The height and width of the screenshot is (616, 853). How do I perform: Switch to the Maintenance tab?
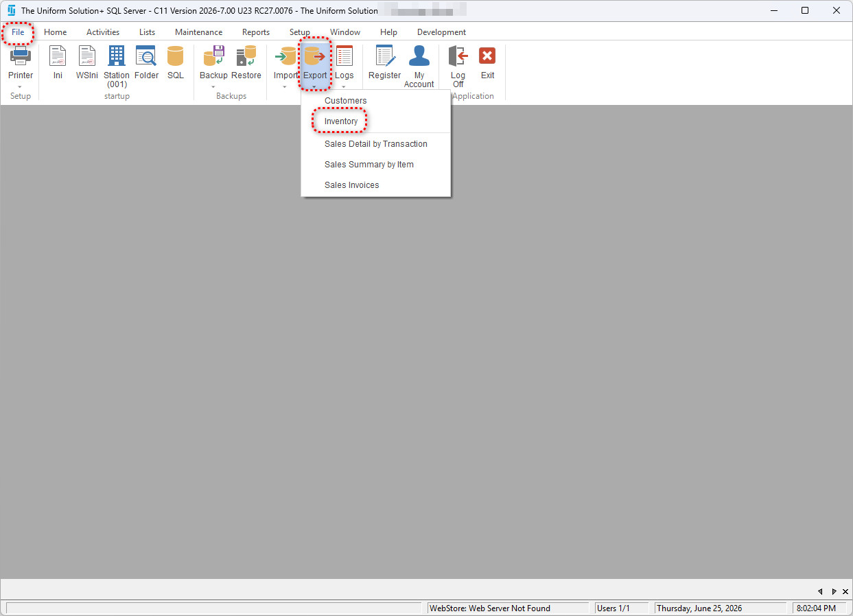tap(198, 32)
